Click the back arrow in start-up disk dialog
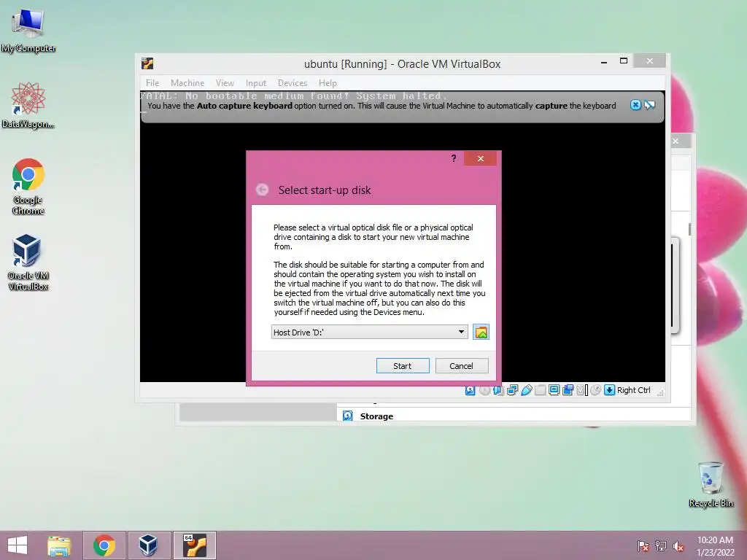Screen dimensions: 747x560 (x=262, y=190)
